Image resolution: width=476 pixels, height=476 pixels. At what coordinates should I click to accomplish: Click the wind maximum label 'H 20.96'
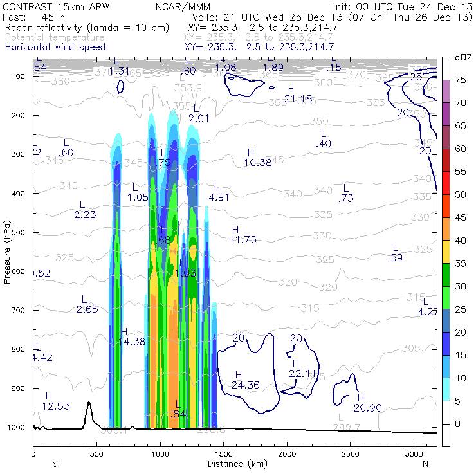(x=367, y=403)
